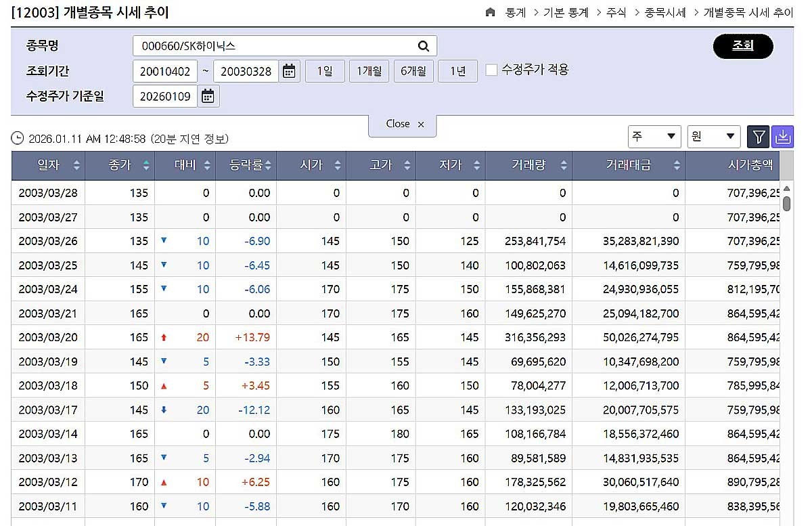Click 거래량 value 89,581,589
Image resolution: width=812 pixels, height=526 pixels.
point(539,458)
